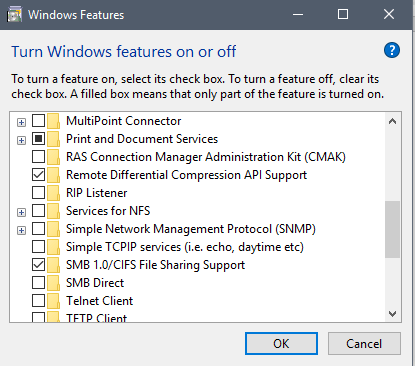Expand Simple Network Management Protocol (SNMP)
Viewport: 415px width, 366px height.
pos(21,230)
